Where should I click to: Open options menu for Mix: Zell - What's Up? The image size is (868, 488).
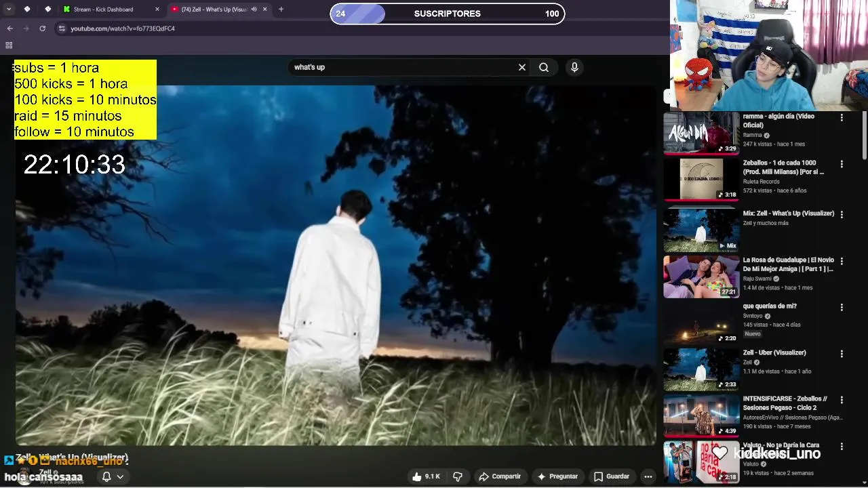pos(842,214)
